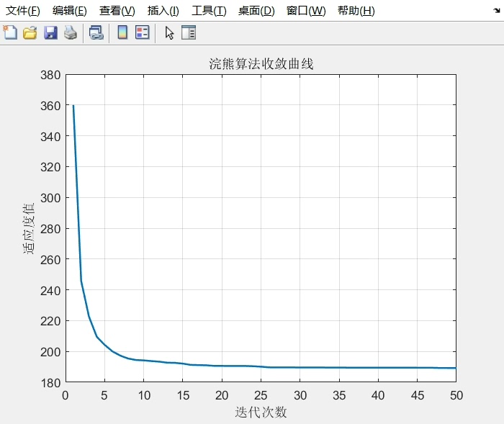Open the 工具(T) menu
504x424 pixels.
point(209,11)
